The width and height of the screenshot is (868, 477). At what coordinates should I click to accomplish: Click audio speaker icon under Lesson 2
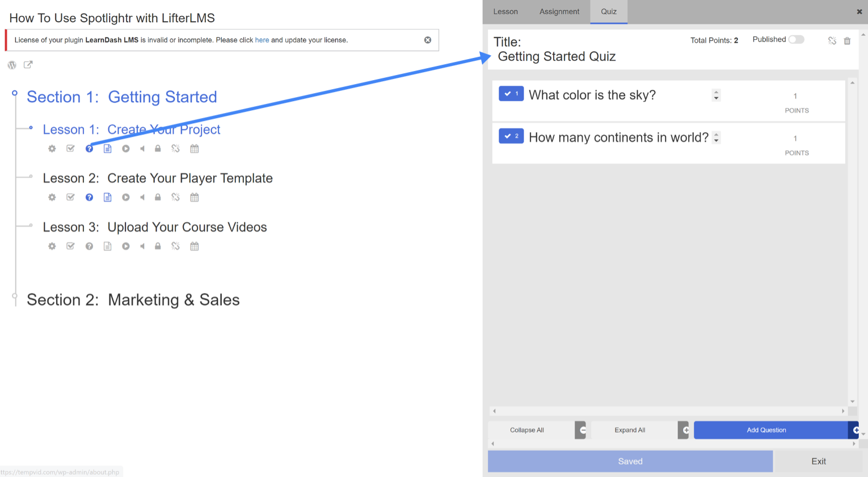(x=142, y=198)
